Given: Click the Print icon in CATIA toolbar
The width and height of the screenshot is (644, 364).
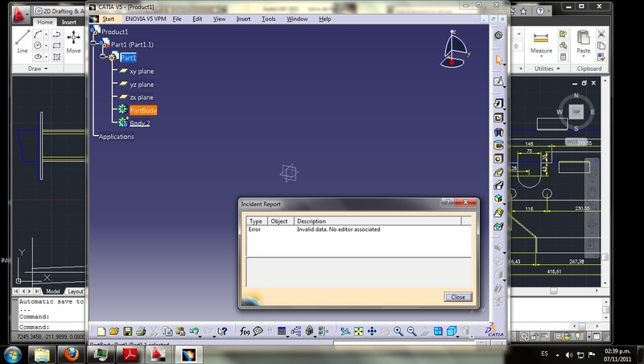Looking at the screenshot, I should click(141, 331).
